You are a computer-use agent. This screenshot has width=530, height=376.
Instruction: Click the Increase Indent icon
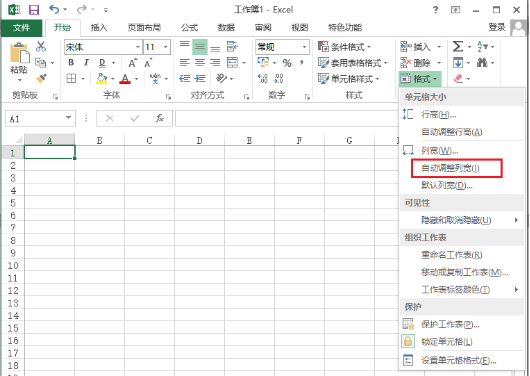coord(200,79)
